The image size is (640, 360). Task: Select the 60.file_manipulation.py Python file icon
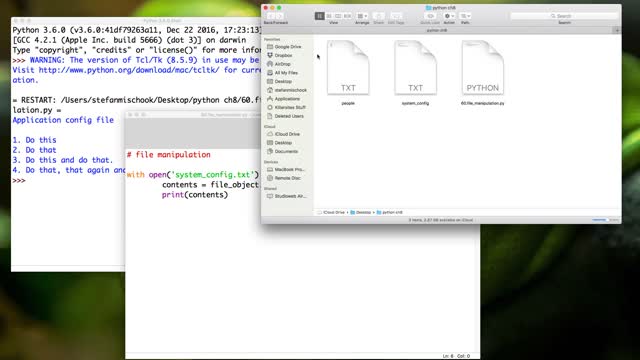pyautogui.click(x=482, y=68)
